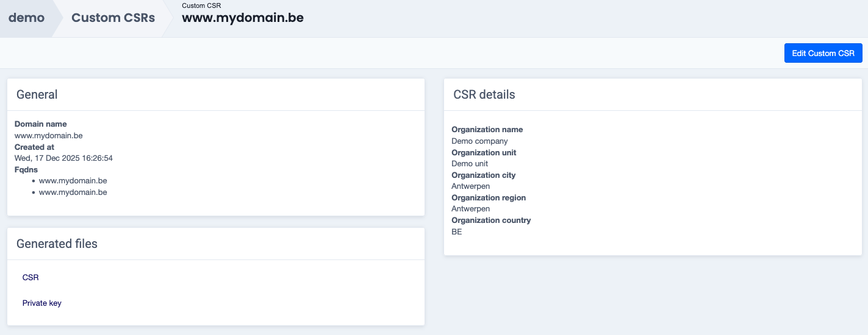Click the Generated files panel heading
The height and width of the screenshot is (335, 868).
(57, 244)
